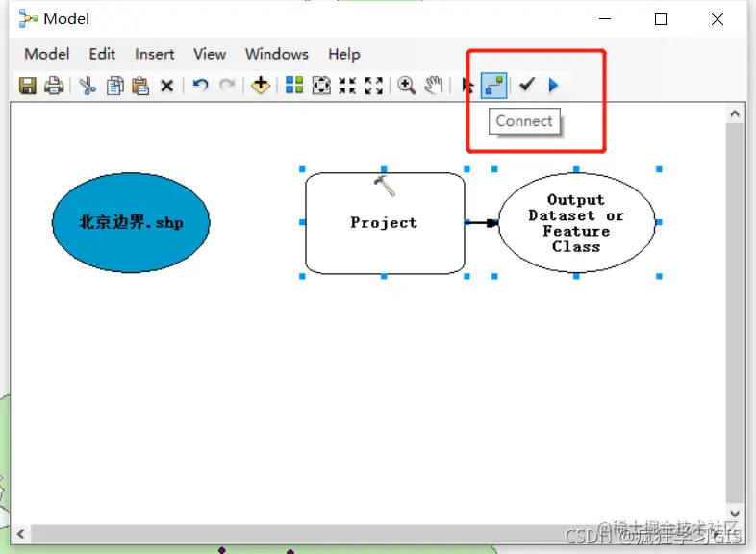
Task: Select the Project tool rectangle
Action: point(385,223)
